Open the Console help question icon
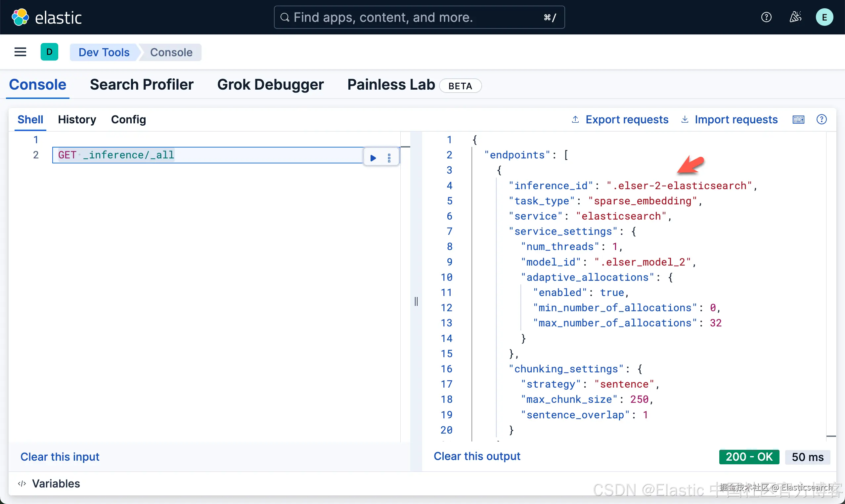 tap(821, 119)
